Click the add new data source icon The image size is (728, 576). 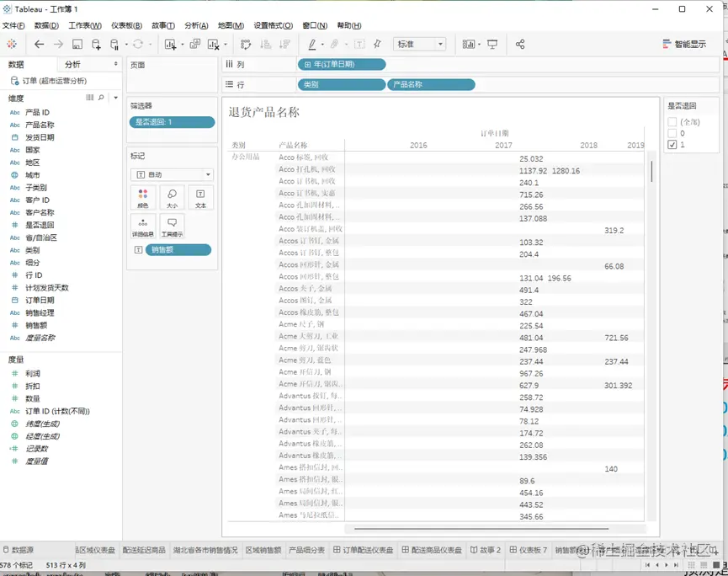[96, 44]
